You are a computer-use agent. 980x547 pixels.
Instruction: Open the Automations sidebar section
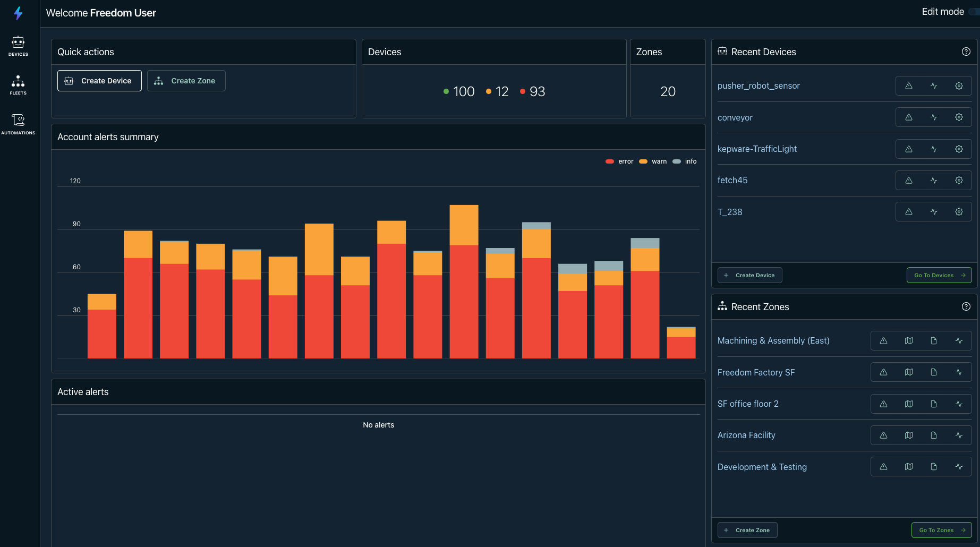(18, 124)
